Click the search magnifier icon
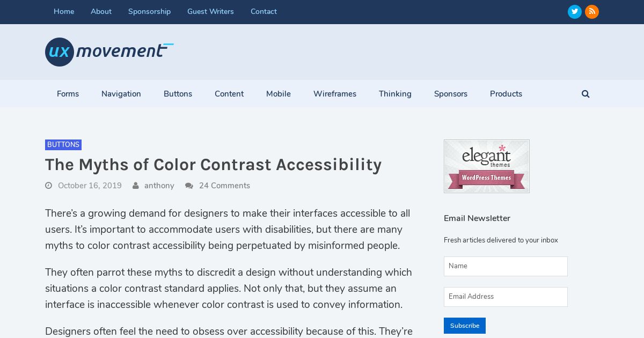Screen dimensions: 644x338 (x=586, y=94)
